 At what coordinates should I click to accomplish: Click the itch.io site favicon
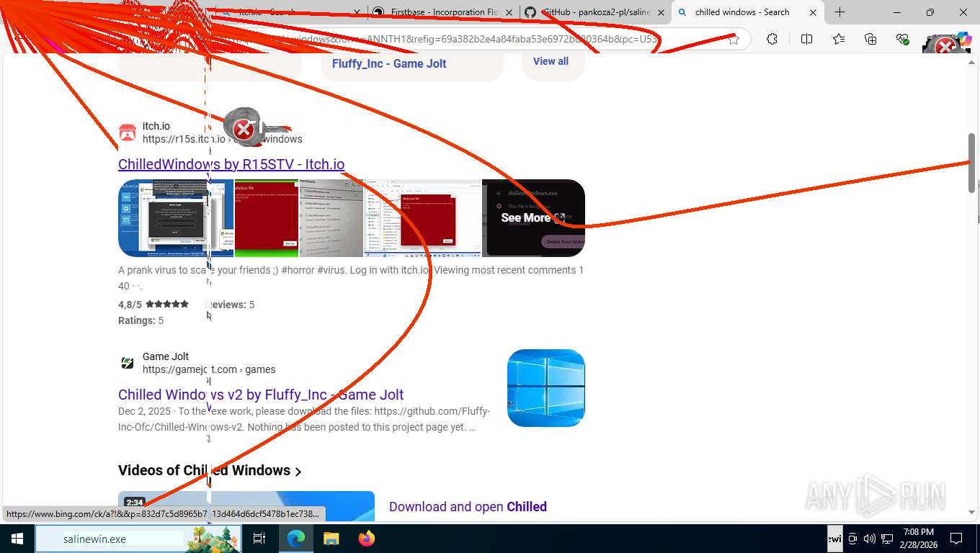pyautogui.click(x=128, y=132)
